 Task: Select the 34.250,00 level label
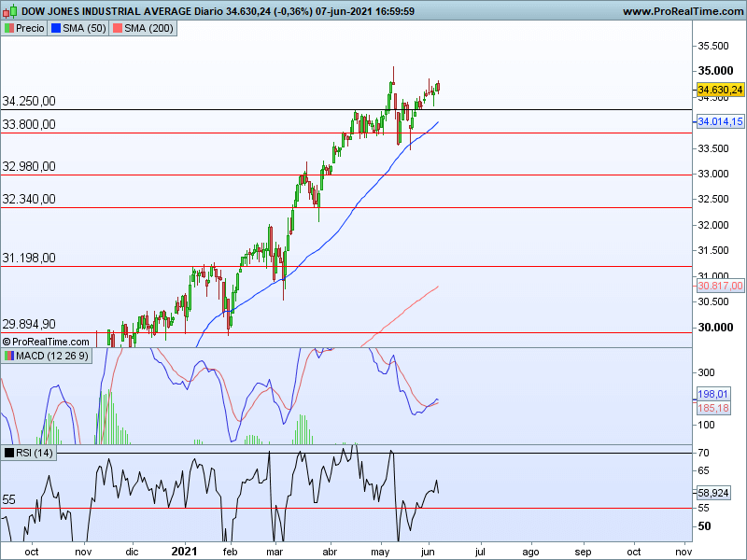tap(29, 101)
